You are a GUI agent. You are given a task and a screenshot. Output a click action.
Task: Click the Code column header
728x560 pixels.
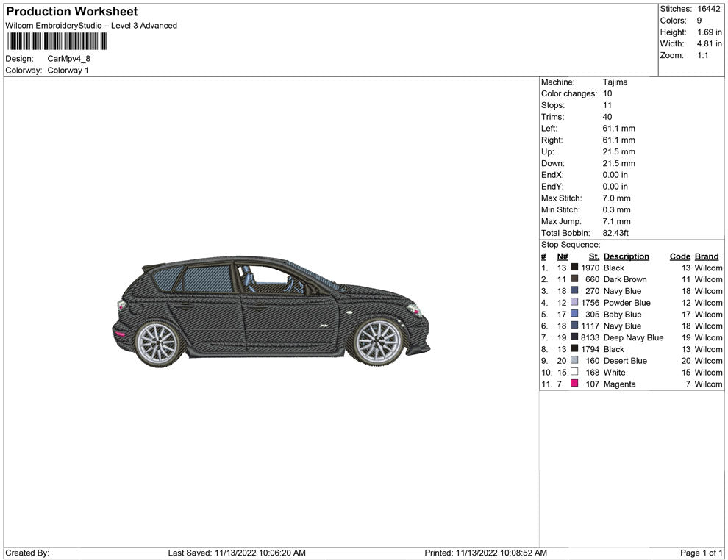pos(679,256)
